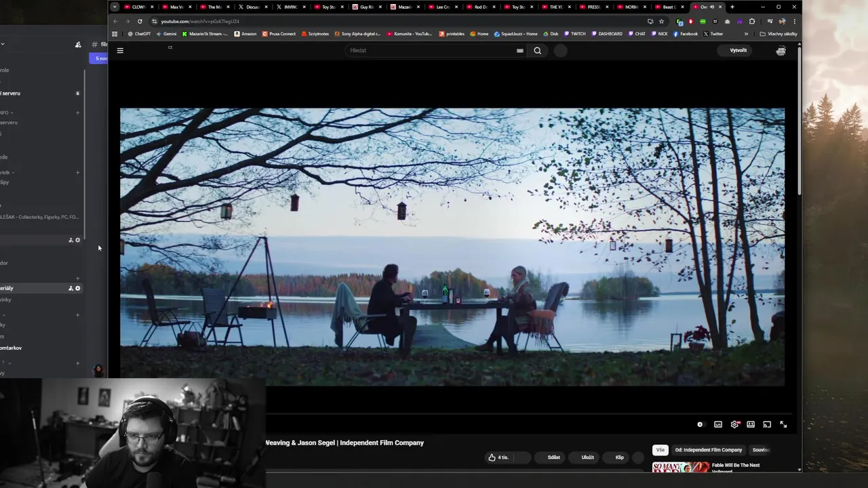Switch to the PRESS browser tab
Screen dimensions: 868x488
[593, 7]
